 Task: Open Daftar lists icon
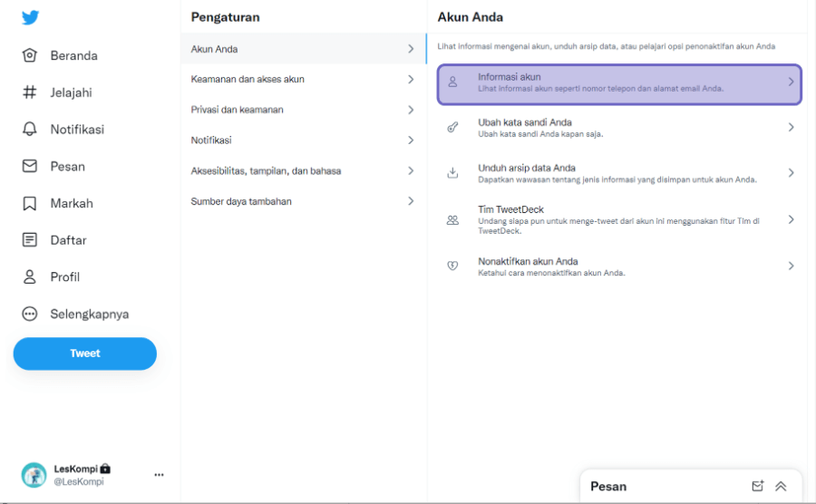pos(30,240)
